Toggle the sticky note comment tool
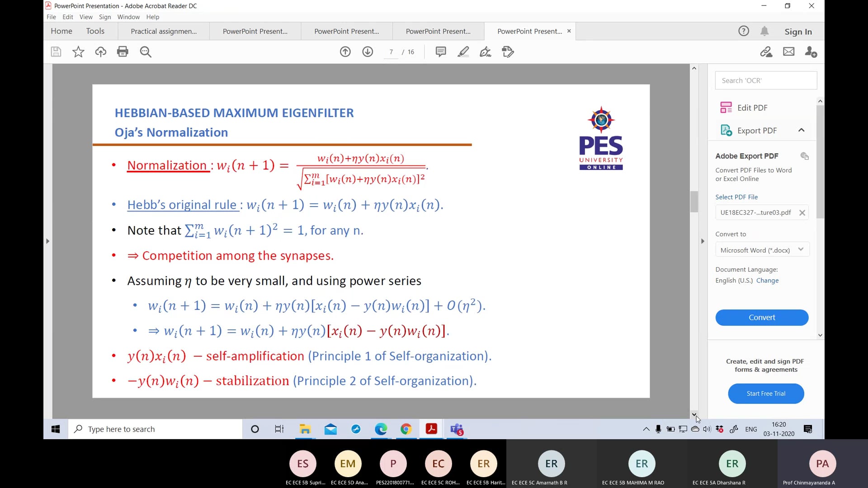 click(x=441, y=52)
